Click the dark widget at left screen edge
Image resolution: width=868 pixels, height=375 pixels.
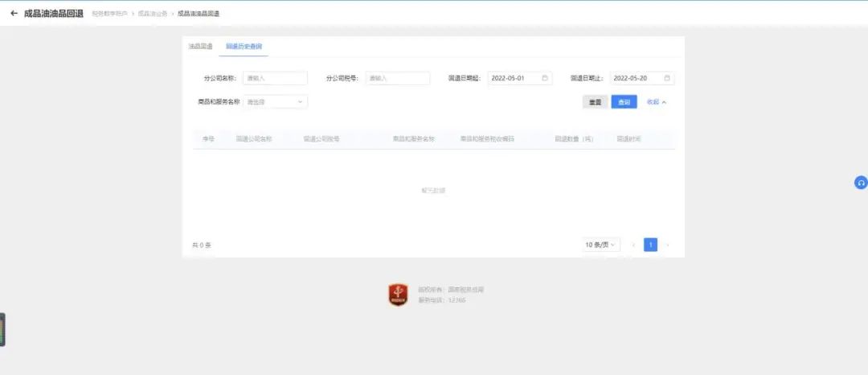point(2,330)
